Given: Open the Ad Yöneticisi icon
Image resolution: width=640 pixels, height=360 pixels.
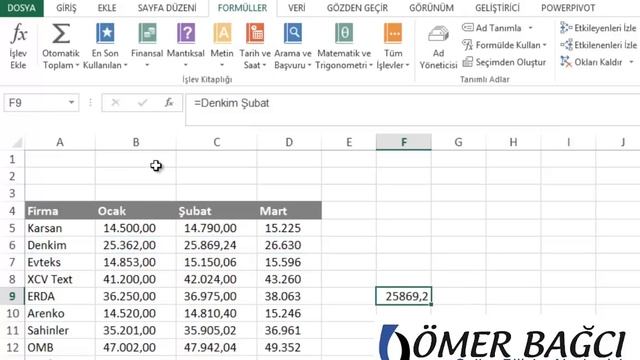Looking at the screenshot, I should (438, 34).
